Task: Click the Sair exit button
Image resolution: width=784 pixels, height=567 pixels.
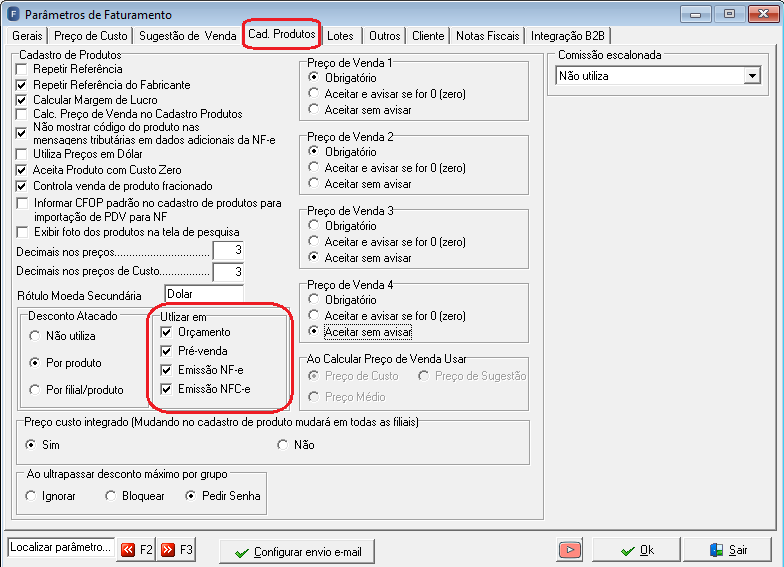Action: (x=727, y=550)
